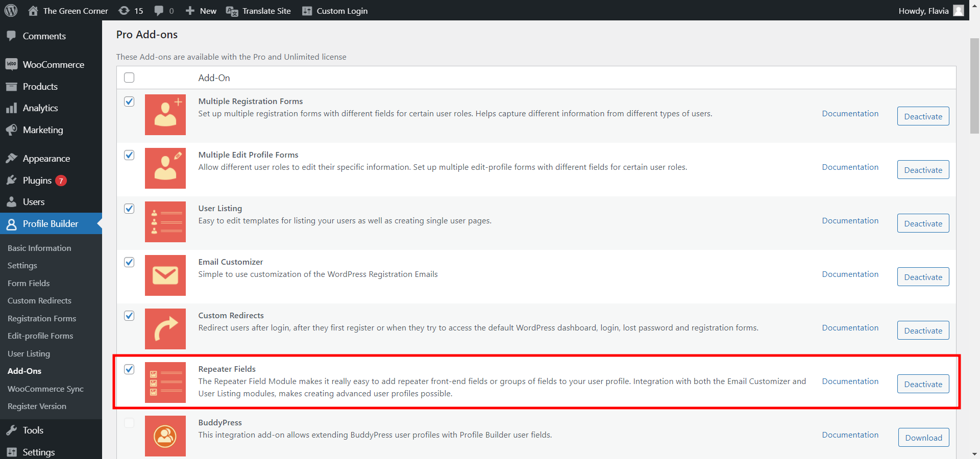Viewport: 980px width, 459px height.
Task: Click the page vertical scrollbar thumb
Action: tap(974, 86)
